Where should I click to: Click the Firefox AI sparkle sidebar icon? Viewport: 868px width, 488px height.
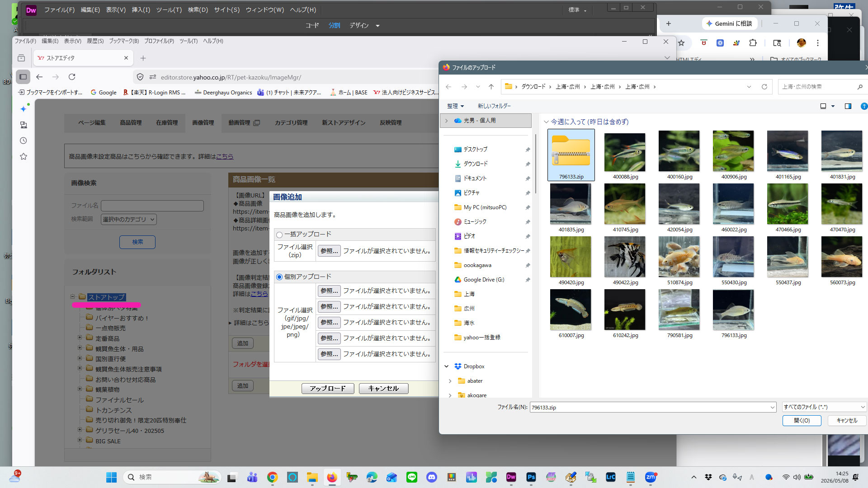(x=24, y=109)
